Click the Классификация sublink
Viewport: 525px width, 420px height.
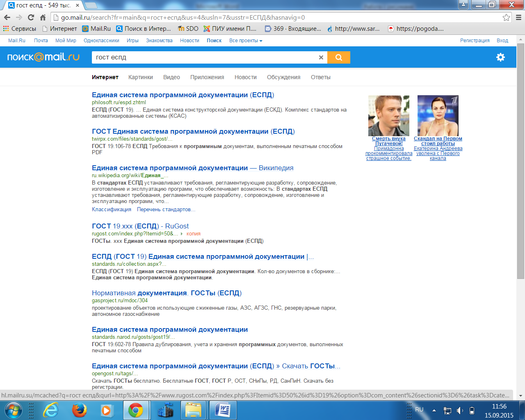coord(112,210)
